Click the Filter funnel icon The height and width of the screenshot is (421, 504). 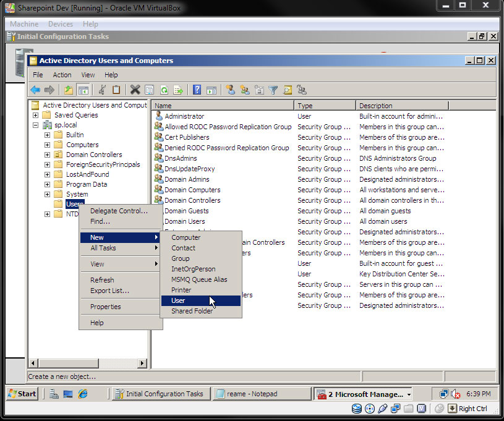(x=273, y=90)
